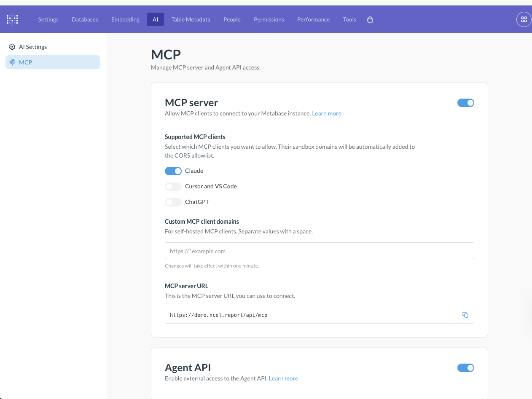Switch to the Performance tab

point(314,19)
